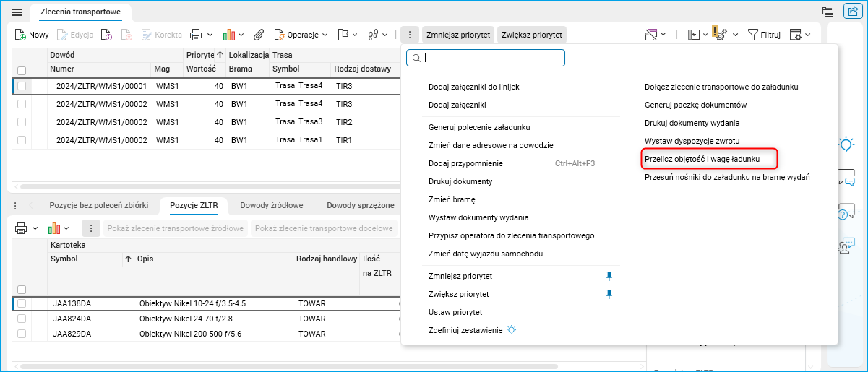The height and width of the screenshot is (372, 868).
Task: Open the top toolbar print dropdown arrow
Action: click(x=210, y=35)
